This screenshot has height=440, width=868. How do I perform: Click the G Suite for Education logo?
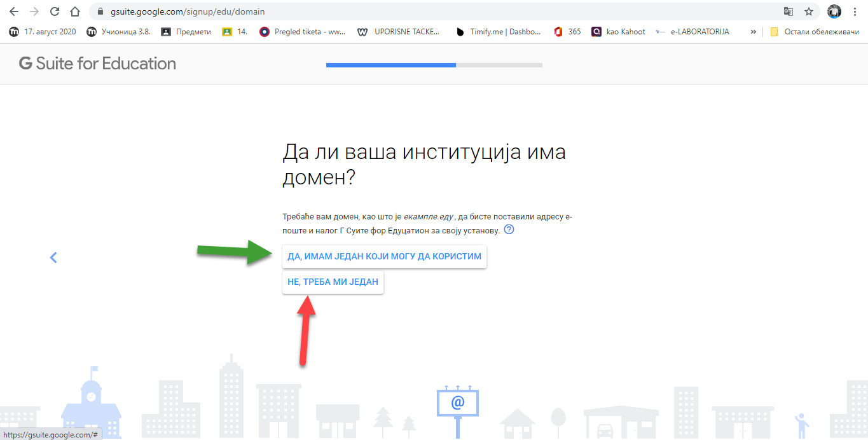tap(97, 64)
